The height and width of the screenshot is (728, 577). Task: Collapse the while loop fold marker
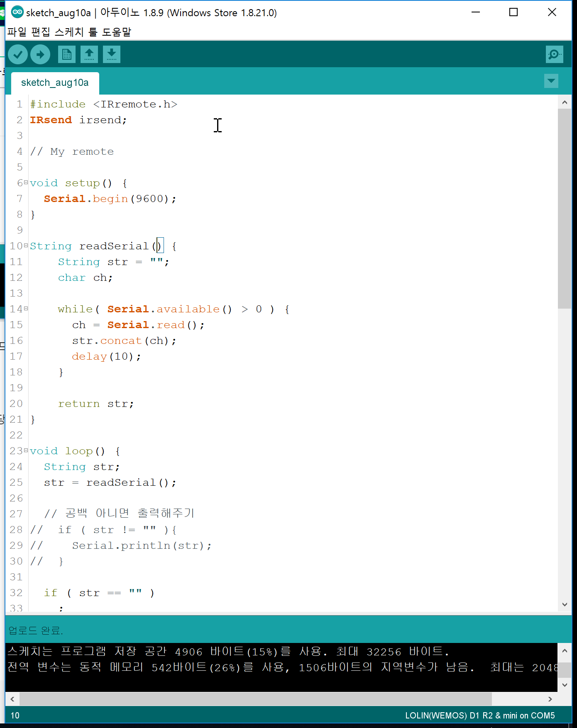pyautogui.click(x=26, y=309)
